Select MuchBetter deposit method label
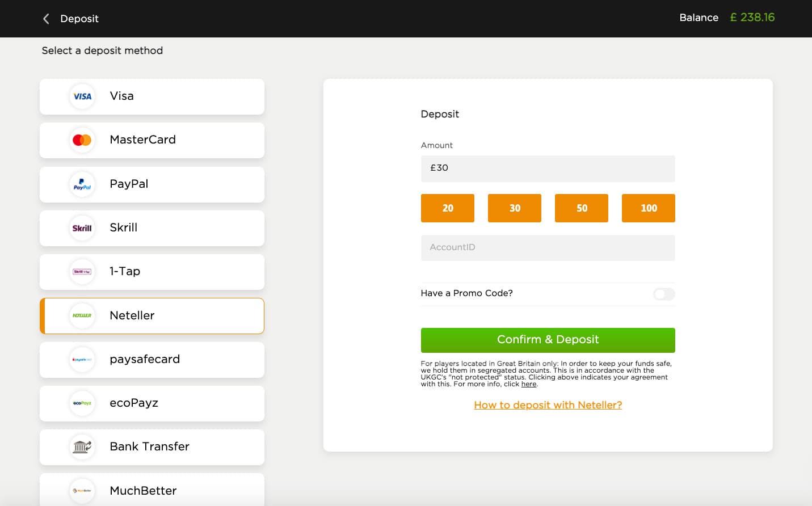Image resolution: width=812 pixels, height=506 pixels. tap(143, 491)
